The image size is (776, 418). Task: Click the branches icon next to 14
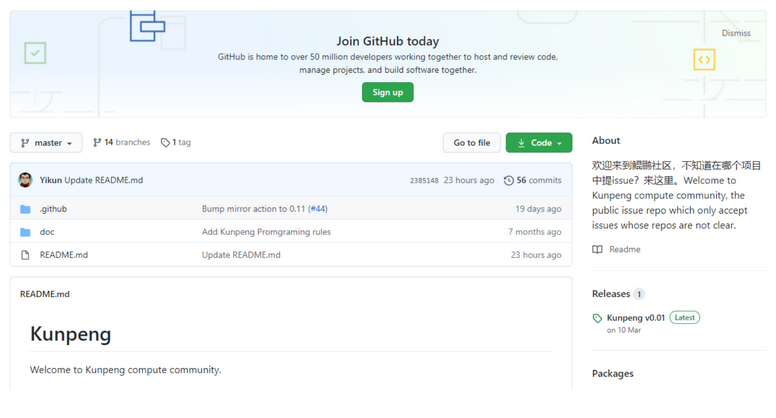(97, 143)
